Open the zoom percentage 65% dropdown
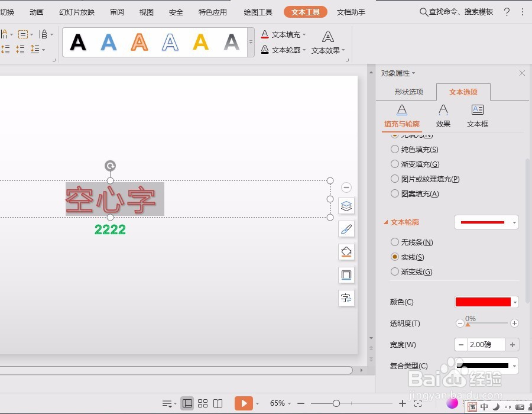This screenshot has height=414, width=532. 290,403
